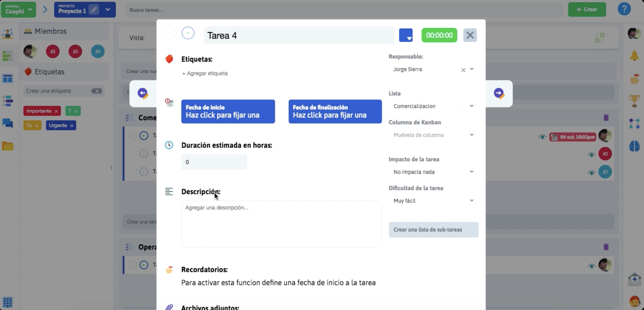Open the Proyecto 1 project menu

coord(108,9)
